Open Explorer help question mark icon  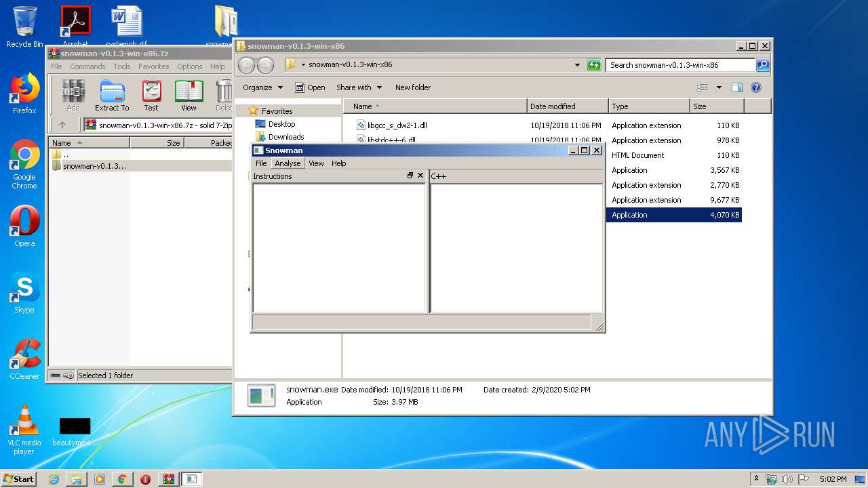[756, 87]
